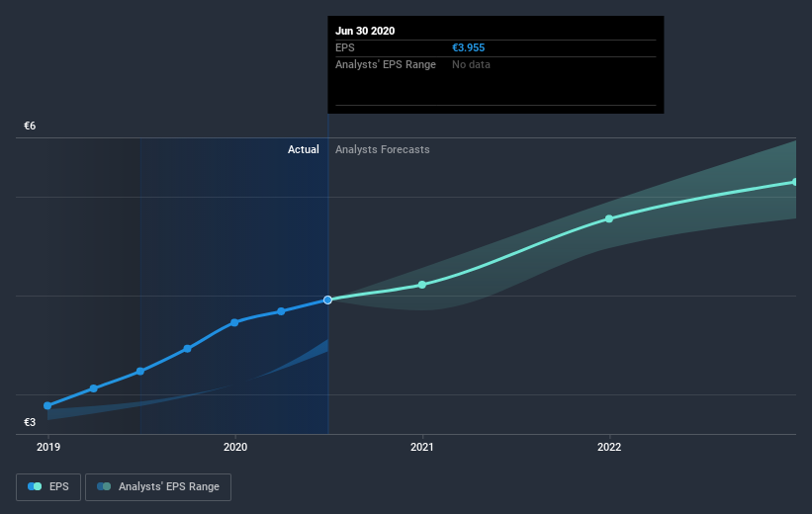Click the 2021 forecast EPS data point

422,285
